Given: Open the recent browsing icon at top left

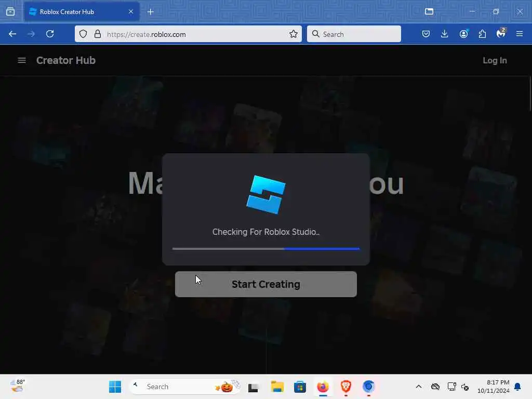Looking at the screenshot, I should [x=10, y=12].
